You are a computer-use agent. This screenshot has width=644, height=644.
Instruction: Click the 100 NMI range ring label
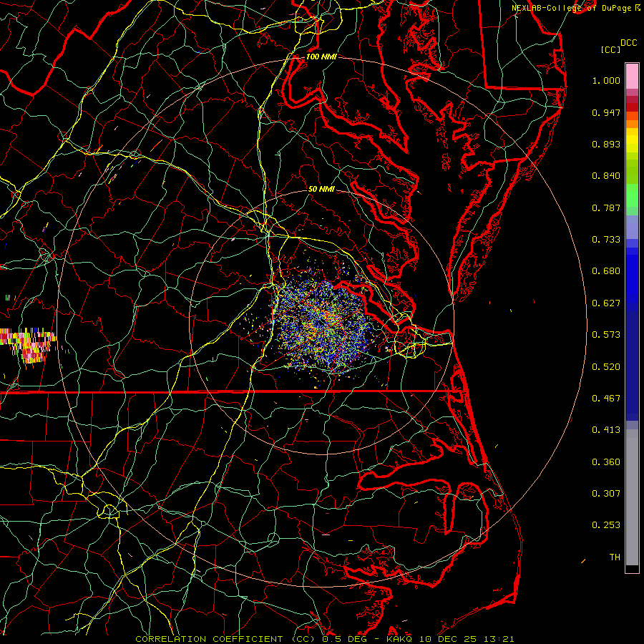321,57
